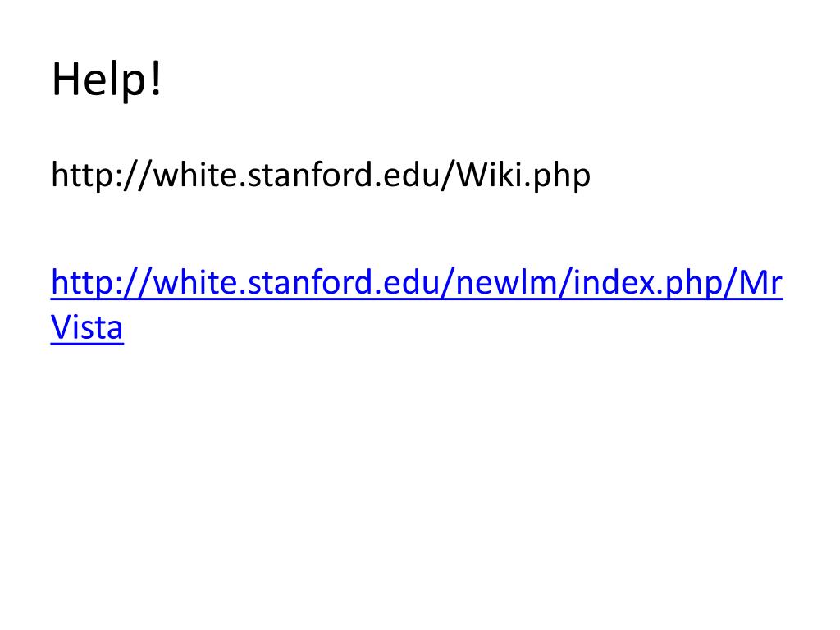Screen dimensions: 840x630
Task: Click 'stanford' in the blue hyperlink
Action: pyautogui.click(x=310, y=284)
